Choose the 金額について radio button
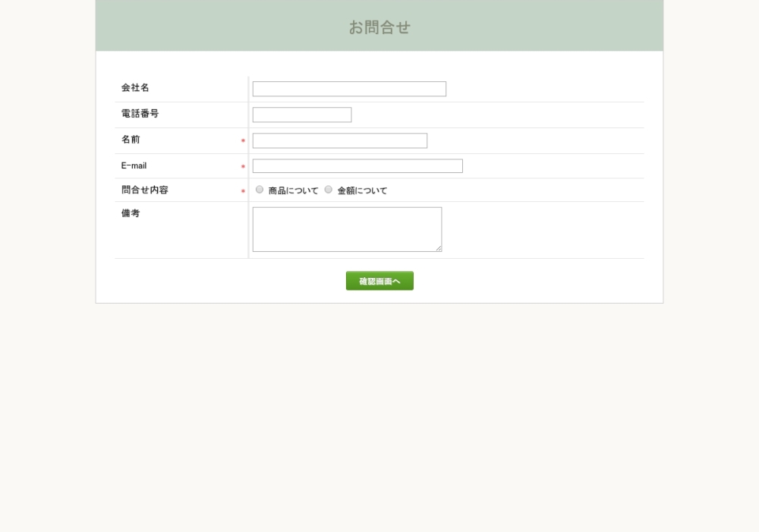Viewport: 759px width, 532px height. point(329,190)
